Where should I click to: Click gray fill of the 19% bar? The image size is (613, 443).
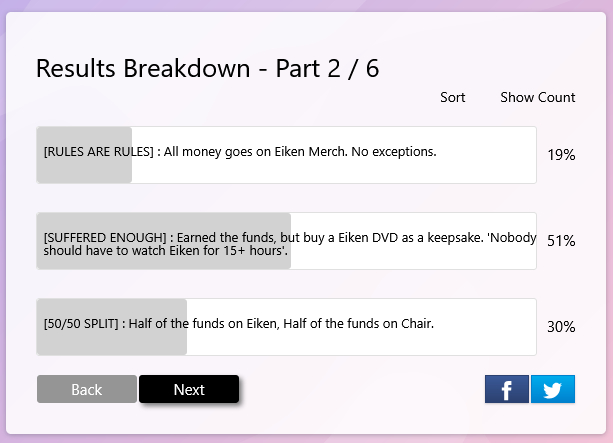(x=85, y=172)
